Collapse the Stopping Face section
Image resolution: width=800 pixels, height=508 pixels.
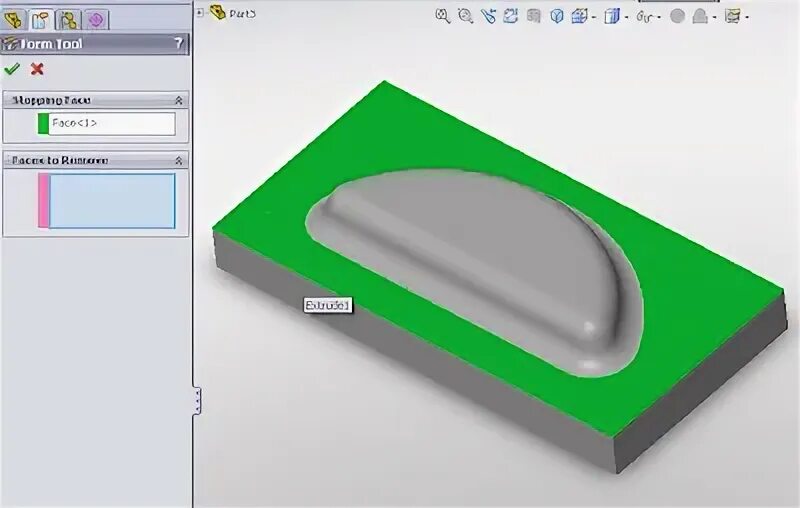179,100
